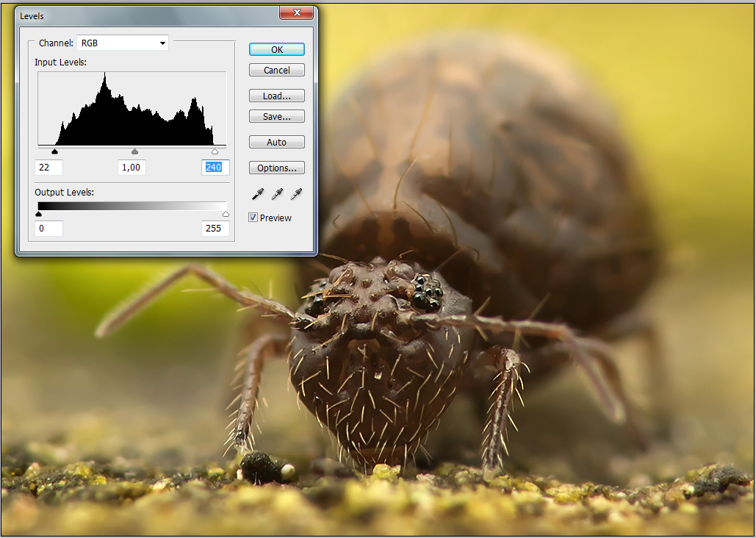
Task: Select the black point eyedropper
Action: [258, 194]
